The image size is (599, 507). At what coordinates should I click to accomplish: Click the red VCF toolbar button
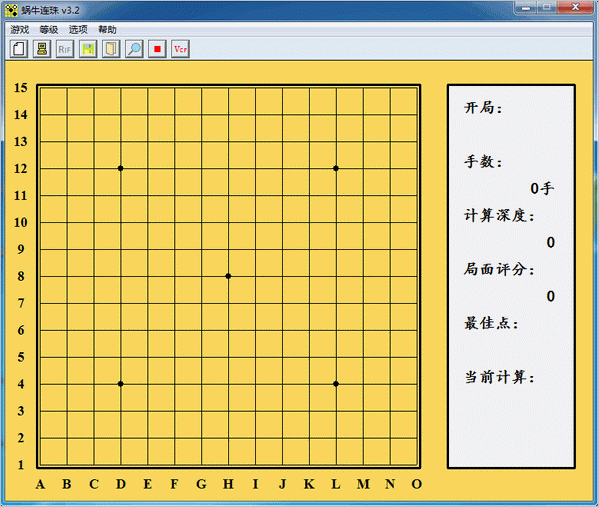(180, 49)
